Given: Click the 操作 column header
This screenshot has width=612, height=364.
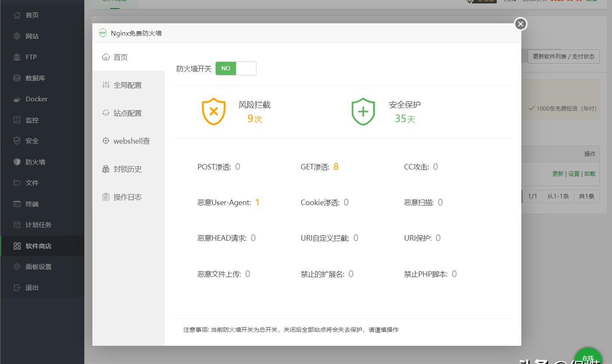Looking at the screenshot, I should click(590, 154).
